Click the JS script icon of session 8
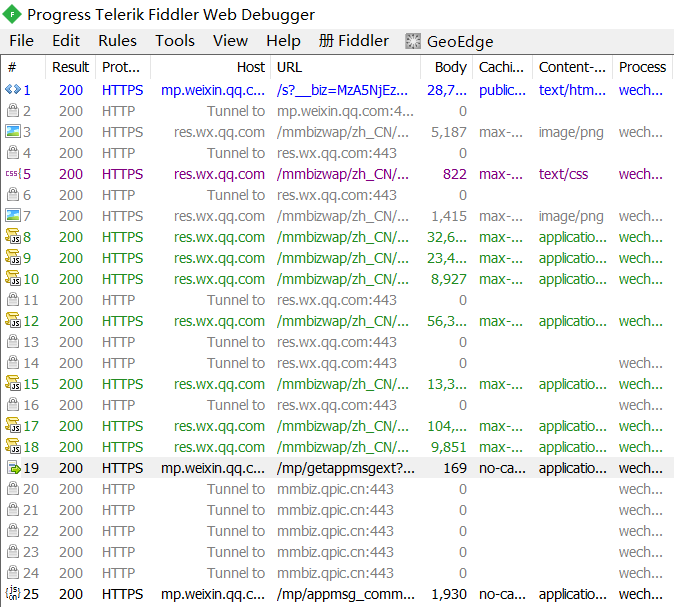This screenshot has width=674, height=607. click(13, 236)
